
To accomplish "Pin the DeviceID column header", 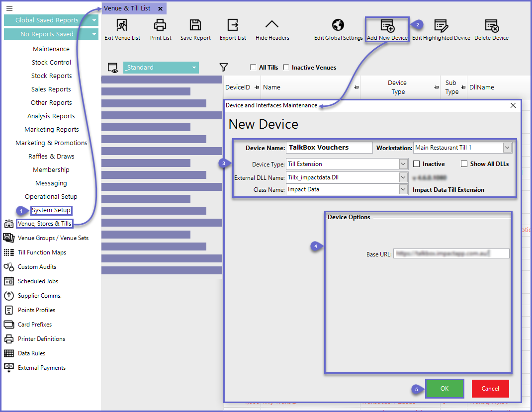I will 257,87.
